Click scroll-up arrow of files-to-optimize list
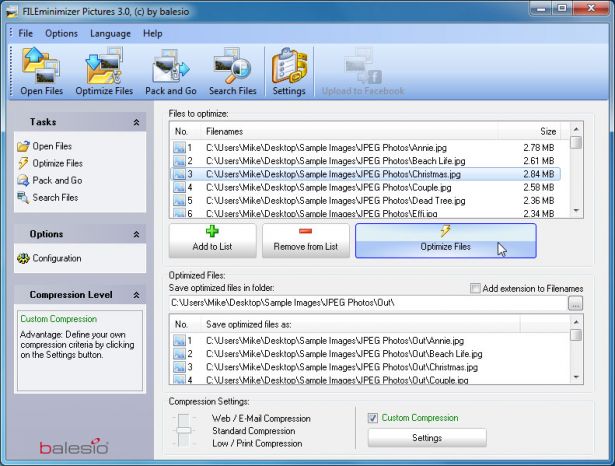 tap(576, 129)
